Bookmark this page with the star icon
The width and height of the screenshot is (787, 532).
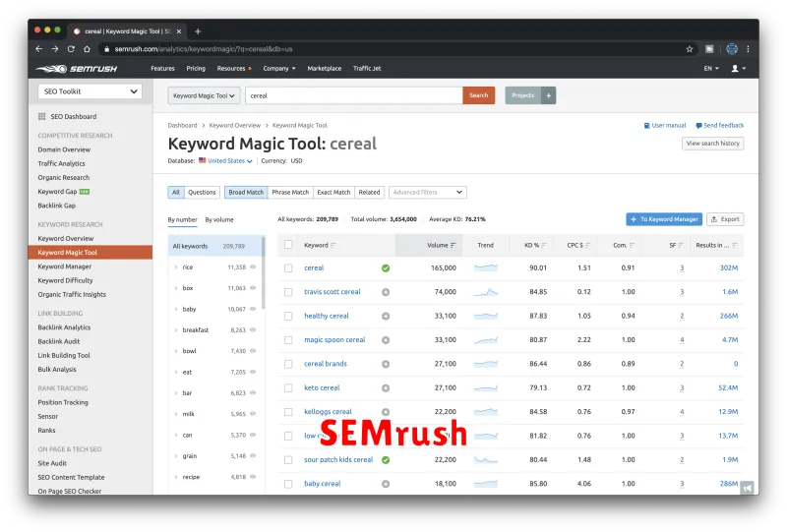pos(690,48)
